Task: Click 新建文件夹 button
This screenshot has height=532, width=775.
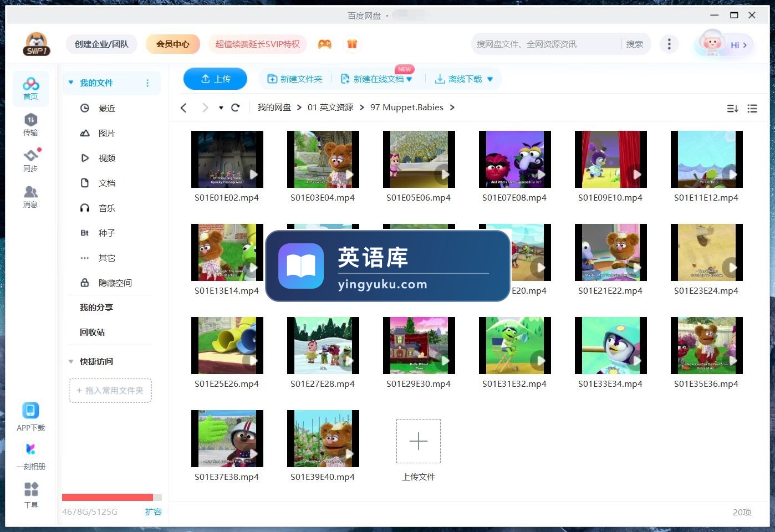Action: (x=295, y=79)
